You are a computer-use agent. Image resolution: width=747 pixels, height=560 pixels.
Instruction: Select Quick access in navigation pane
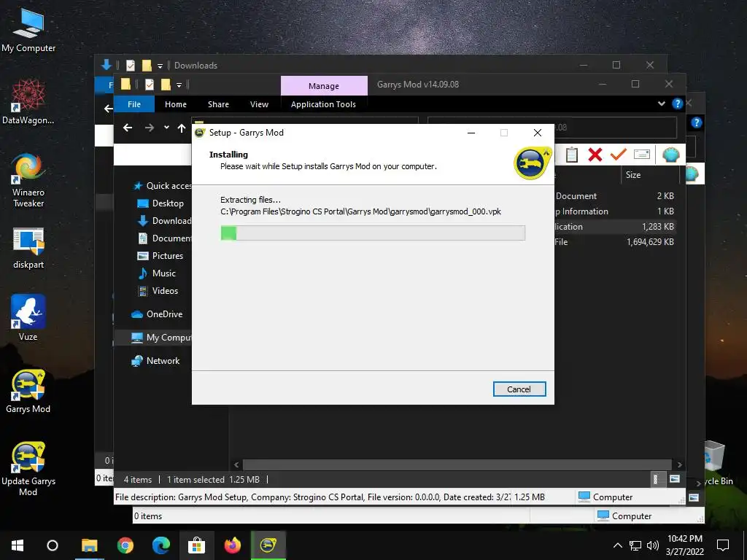162,186
